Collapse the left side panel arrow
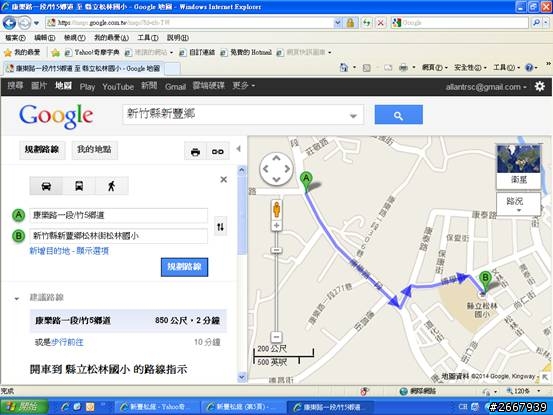The width and height of the screenshot is (553, 415). pos(239,149)
